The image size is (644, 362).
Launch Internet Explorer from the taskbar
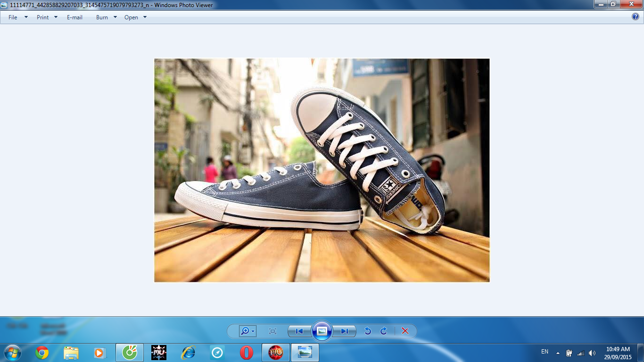188,353
